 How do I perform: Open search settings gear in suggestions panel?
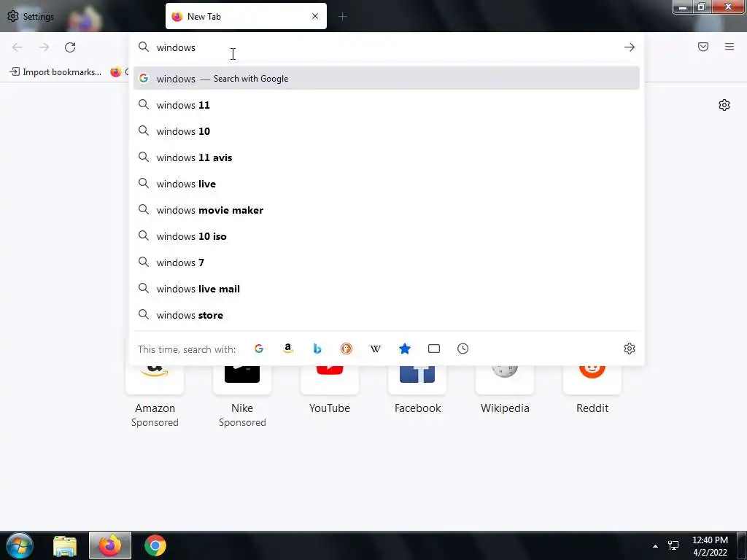[630, 349]
